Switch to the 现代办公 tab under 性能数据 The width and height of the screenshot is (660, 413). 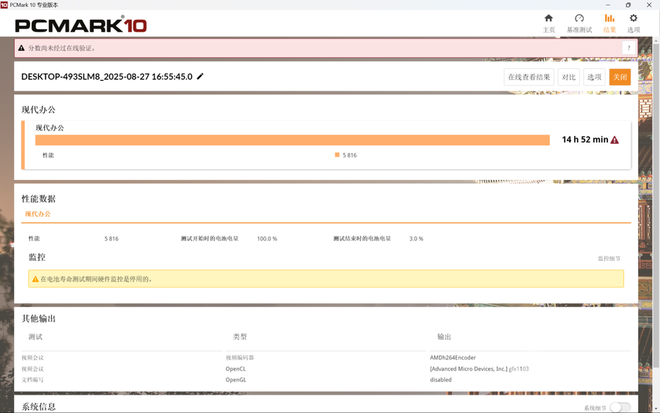37,214
